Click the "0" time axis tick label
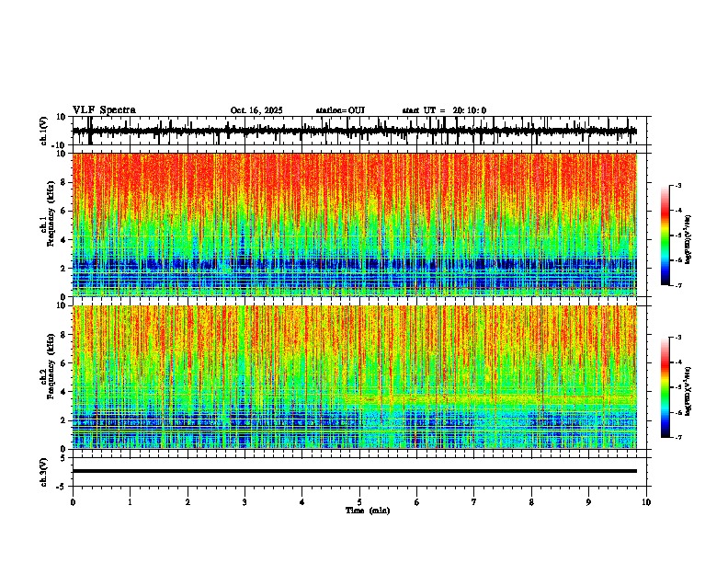Image resolution: width=728 pixels, height=563 pixels. click(73, 502)
